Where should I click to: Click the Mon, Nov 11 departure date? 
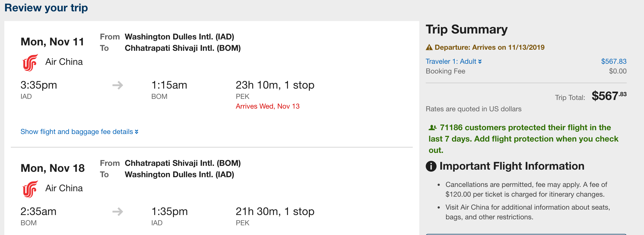(52, 42)
